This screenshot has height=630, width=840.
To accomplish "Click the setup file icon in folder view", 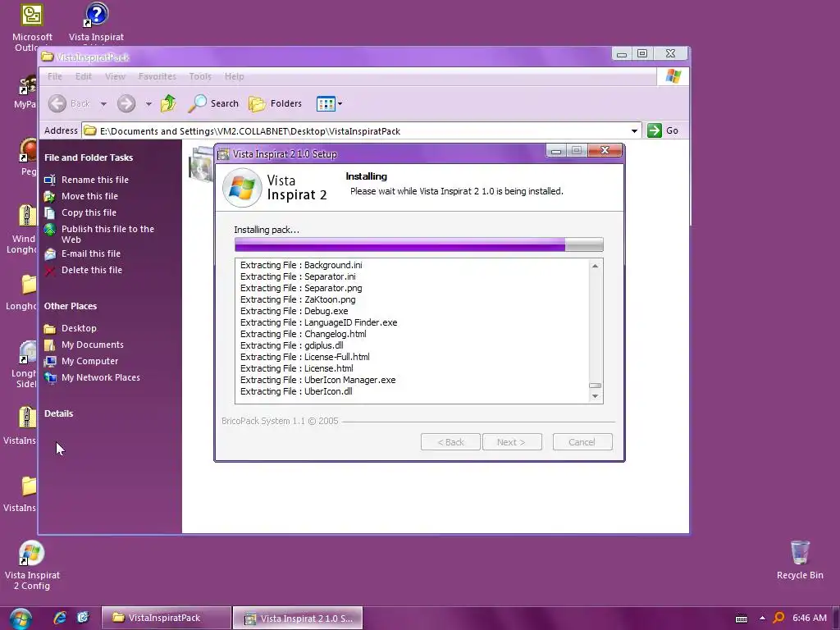I will pyautogui.click(x=200, y=164).
